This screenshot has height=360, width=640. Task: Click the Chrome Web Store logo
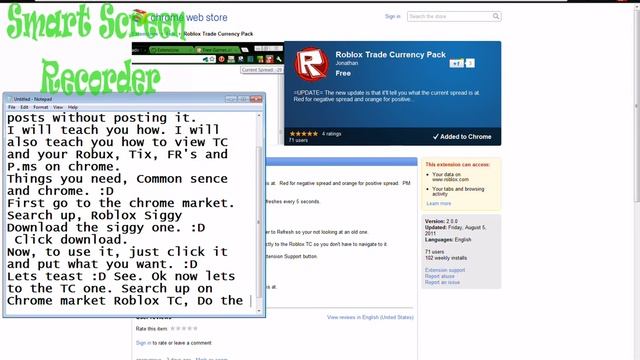[x=180, y=18]
